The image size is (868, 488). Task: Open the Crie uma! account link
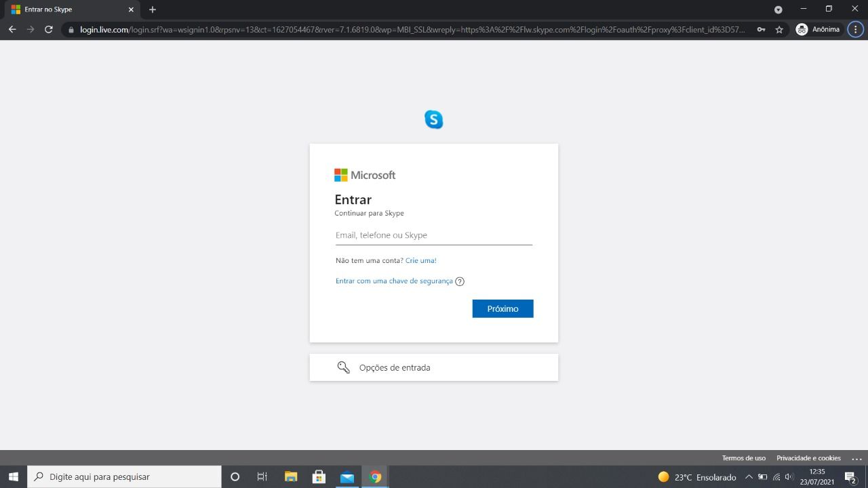[420, 260]
